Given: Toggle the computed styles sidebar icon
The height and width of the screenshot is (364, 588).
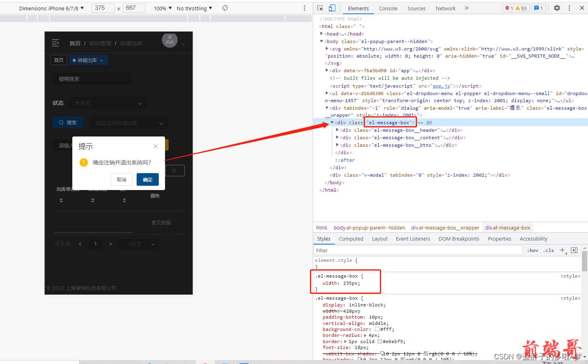Looking at the screenshot, I should pos(574,250).
